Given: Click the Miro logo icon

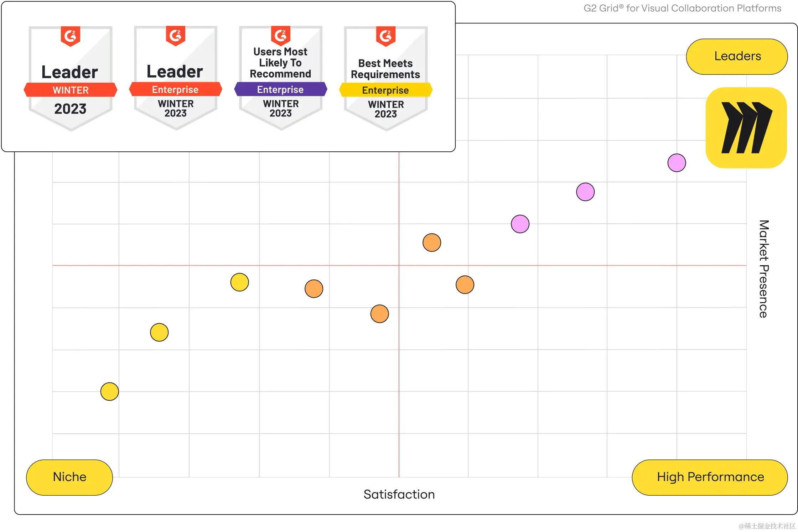Looking at the screenshot, I should point(746,127).
